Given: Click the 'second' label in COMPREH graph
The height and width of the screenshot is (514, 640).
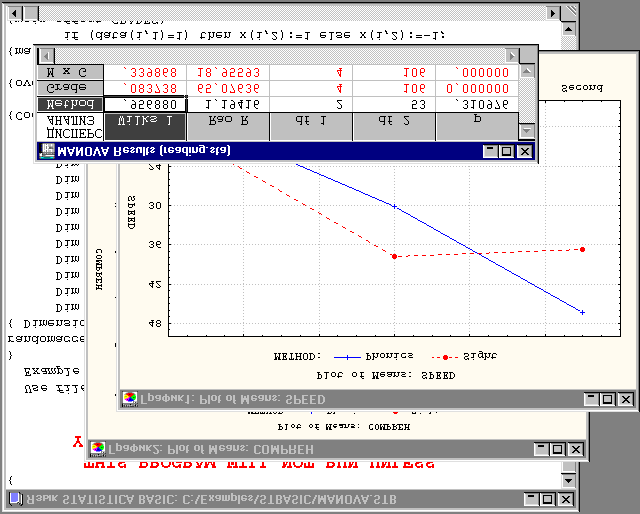Looking at the screenshot, I should (582, 87).
